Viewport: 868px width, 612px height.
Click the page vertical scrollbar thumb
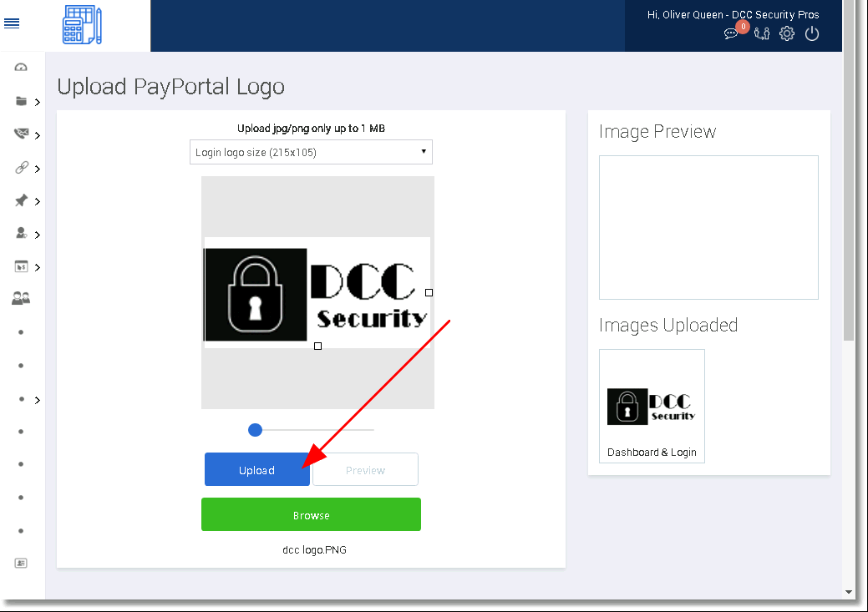(849, 169)
